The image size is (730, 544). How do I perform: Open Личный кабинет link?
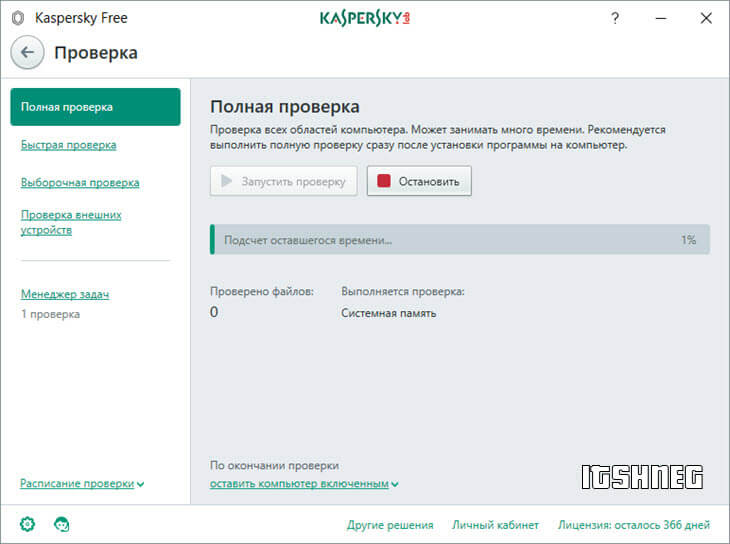495,525
